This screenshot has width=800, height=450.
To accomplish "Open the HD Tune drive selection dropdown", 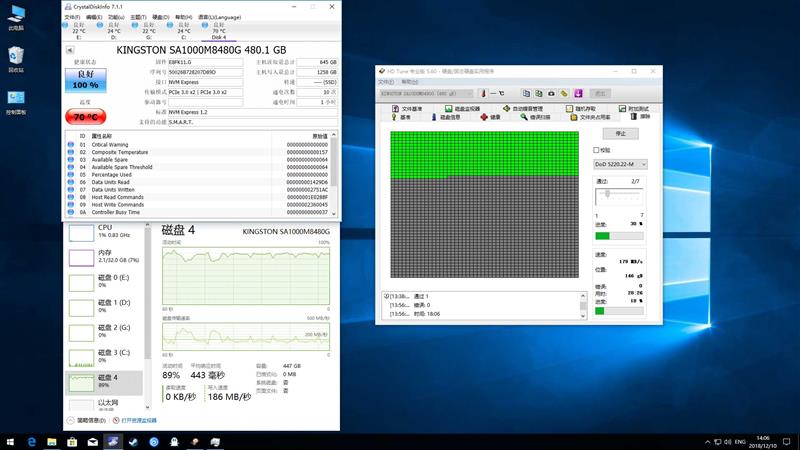I will point(427,93).
